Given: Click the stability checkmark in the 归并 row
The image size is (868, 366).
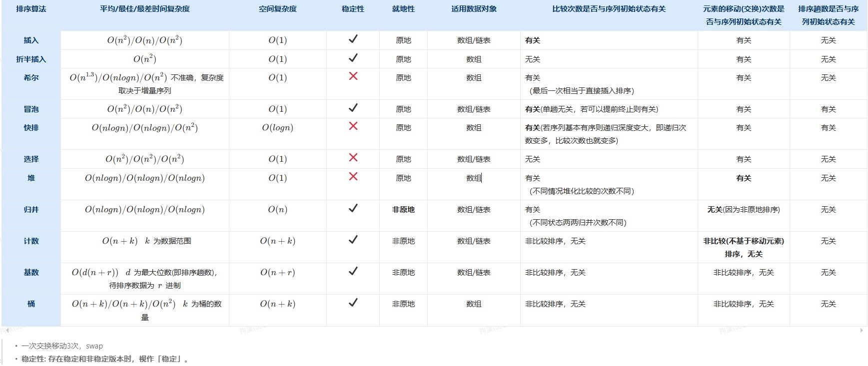Looking at the screenshot, I should point(353,208).
